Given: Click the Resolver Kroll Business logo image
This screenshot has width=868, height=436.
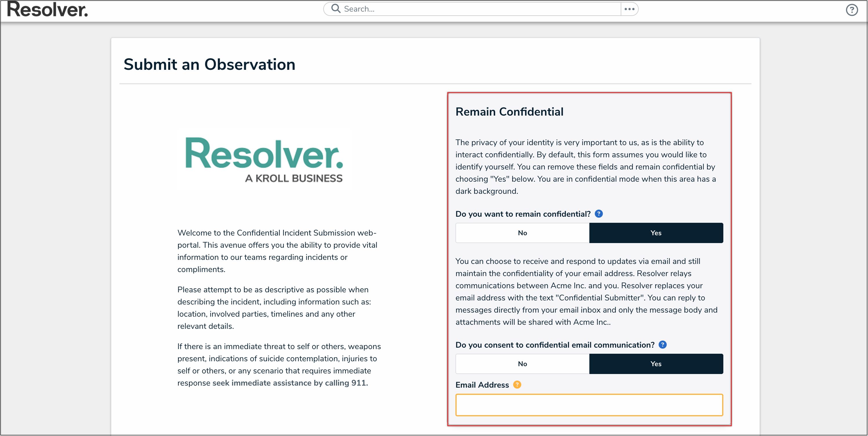Looking at the screenshot, I should [264, 160].
